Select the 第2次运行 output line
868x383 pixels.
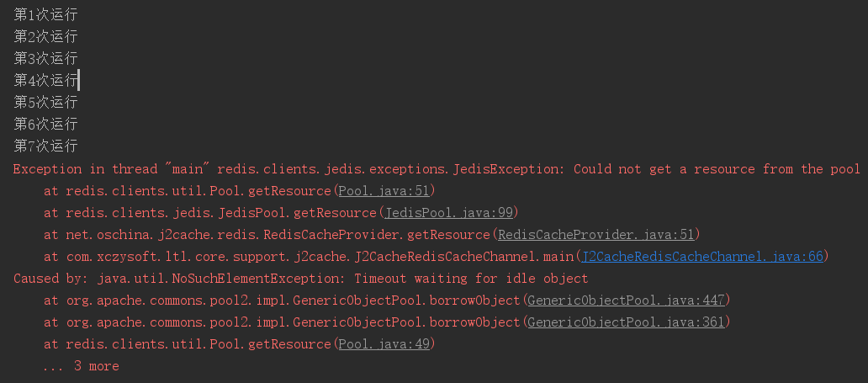pos(46,37)
